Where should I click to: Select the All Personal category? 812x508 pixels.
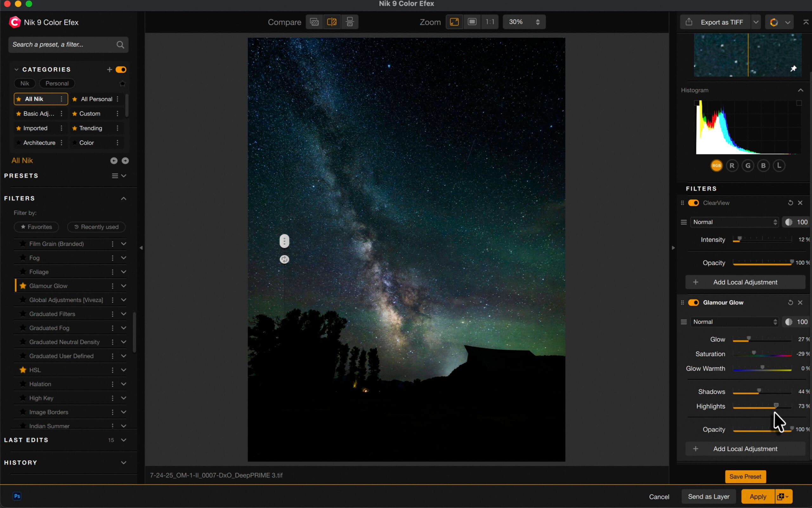97,99
